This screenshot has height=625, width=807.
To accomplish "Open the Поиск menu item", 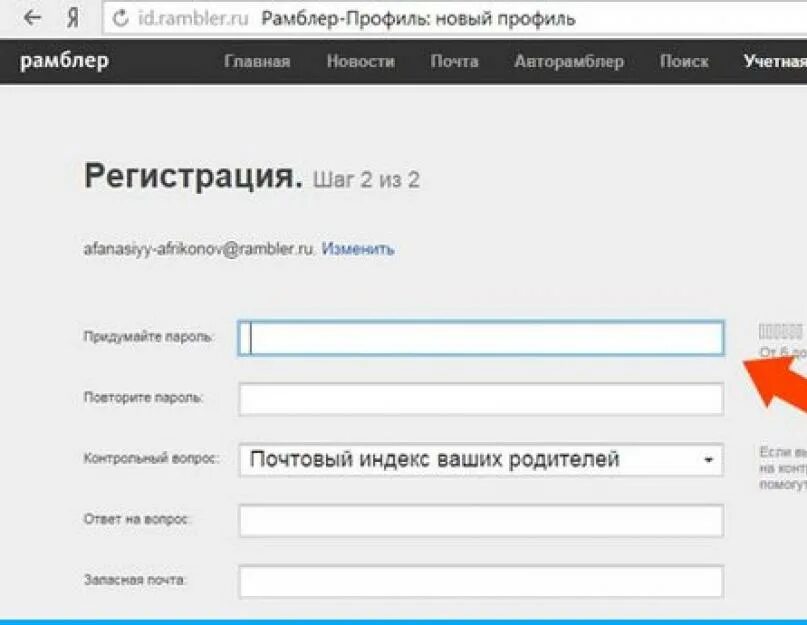I will point(684,62).
